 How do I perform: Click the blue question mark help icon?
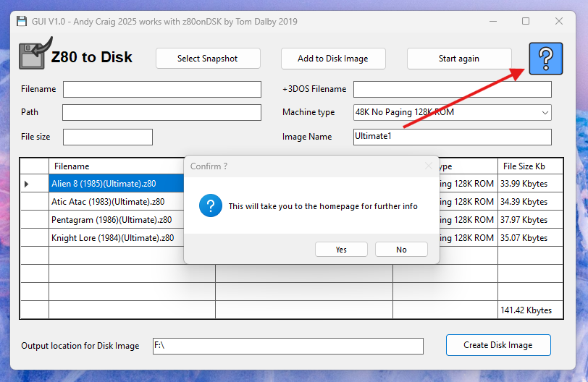tap(545, 59)
